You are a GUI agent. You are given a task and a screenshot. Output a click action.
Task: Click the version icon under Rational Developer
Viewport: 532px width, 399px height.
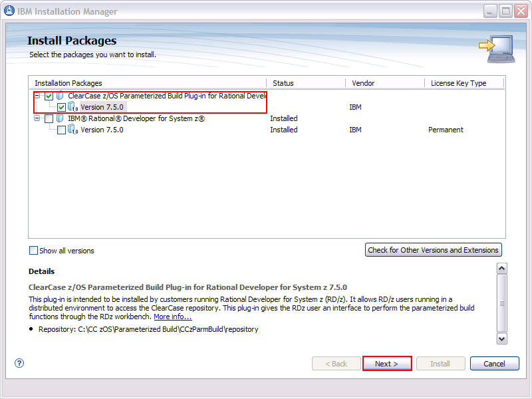click(x=70, y=130)
